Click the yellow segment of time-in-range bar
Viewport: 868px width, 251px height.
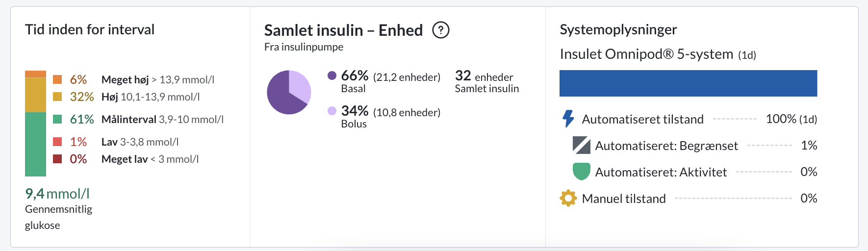35,95
